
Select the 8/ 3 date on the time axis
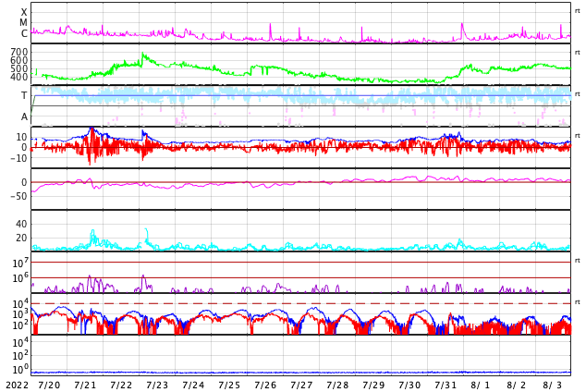pos(553,385)
